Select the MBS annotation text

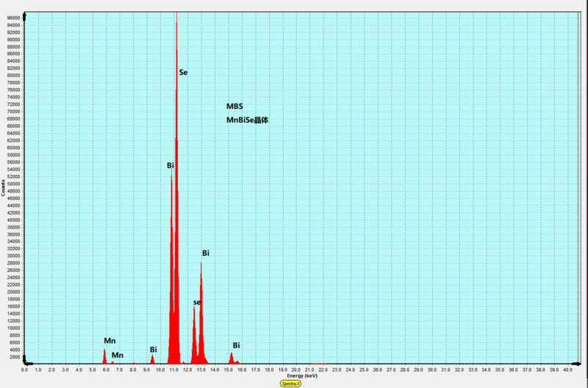[234, 107]
